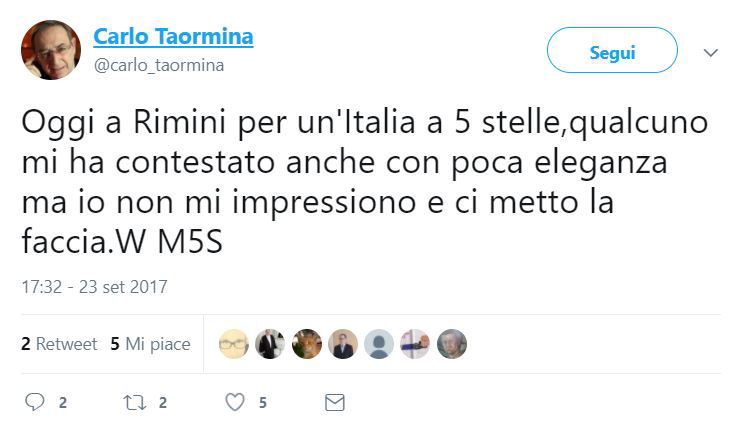Expand the tweet options chevron menu
Viewport: 736px width, 435px height.
[x=711, y=52]
